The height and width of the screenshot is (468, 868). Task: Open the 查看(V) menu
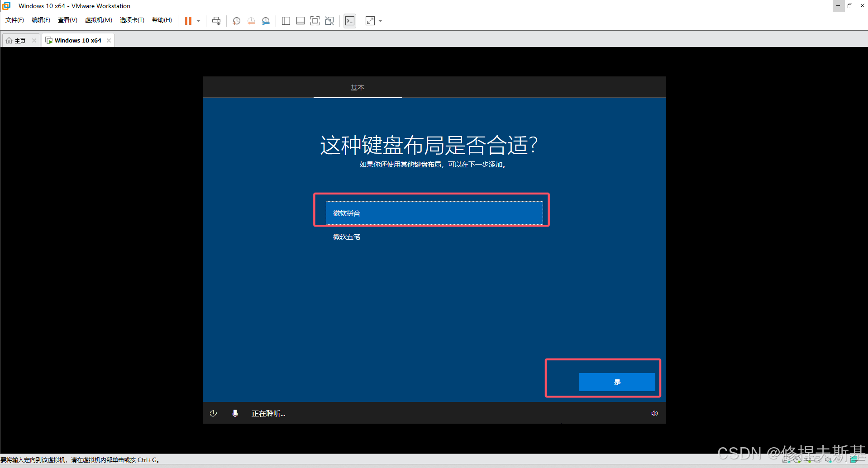(x=67, y=20)
